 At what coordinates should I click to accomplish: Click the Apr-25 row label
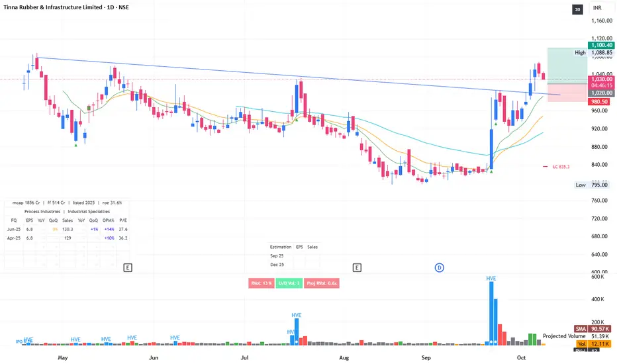[14, 238]
